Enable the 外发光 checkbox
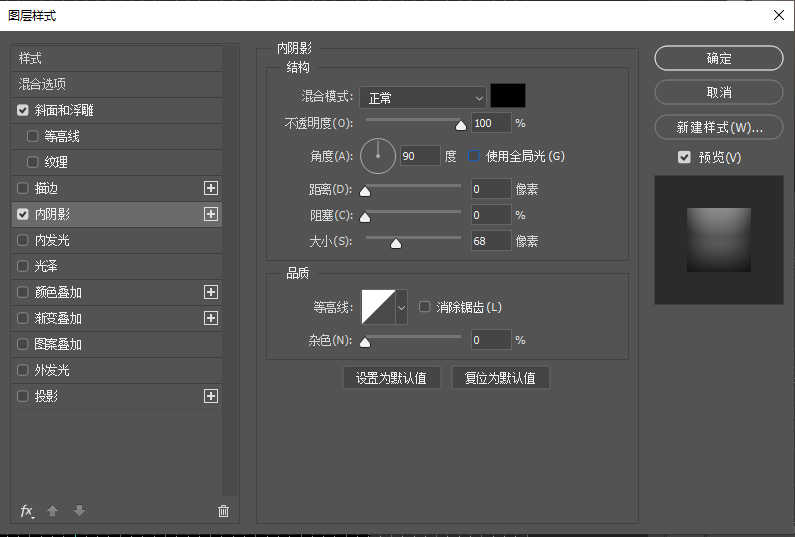The width and height of the screenshot is (795, 537). [x=23, y=370]
